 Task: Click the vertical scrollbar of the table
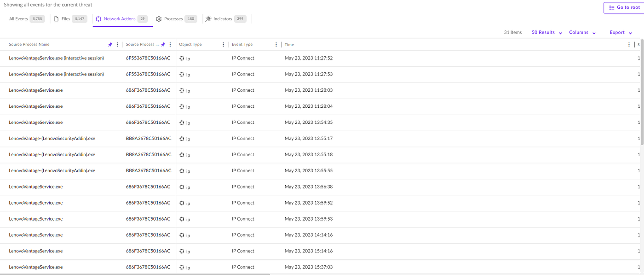(642, 92)
